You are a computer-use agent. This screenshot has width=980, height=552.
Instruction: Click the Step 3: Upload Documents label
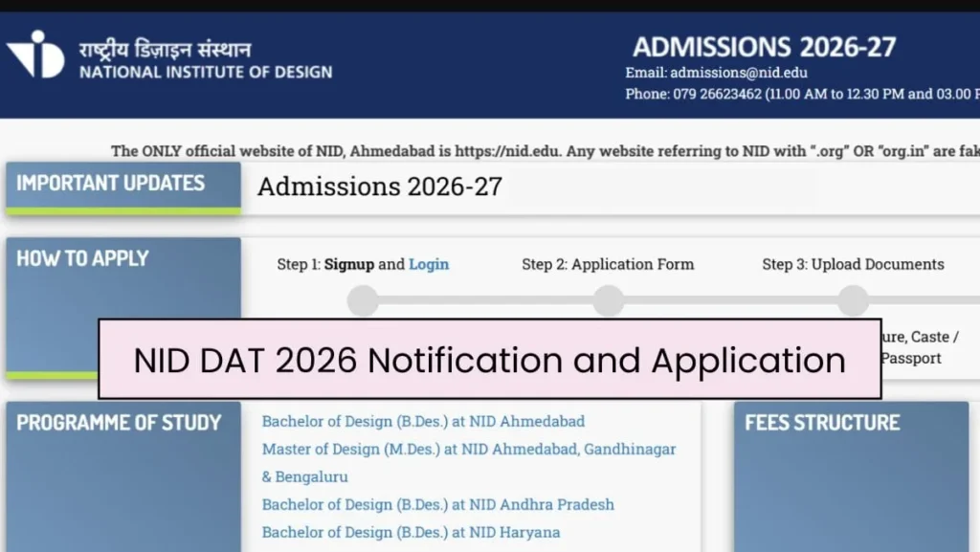pyautogui.click(x=853, y=264)
